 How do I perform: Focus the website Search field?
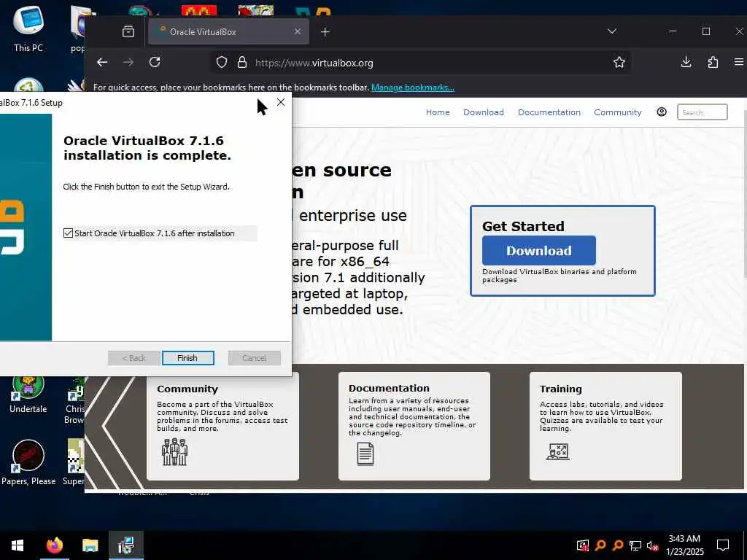click(x=703, y=112)
